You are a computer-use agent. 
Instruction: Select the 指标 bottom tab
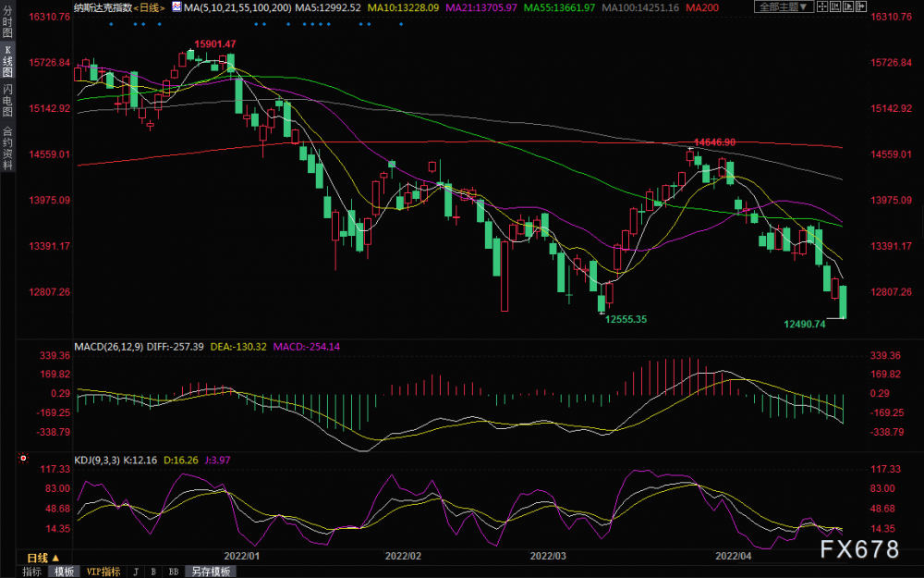[x=31, y=572]
